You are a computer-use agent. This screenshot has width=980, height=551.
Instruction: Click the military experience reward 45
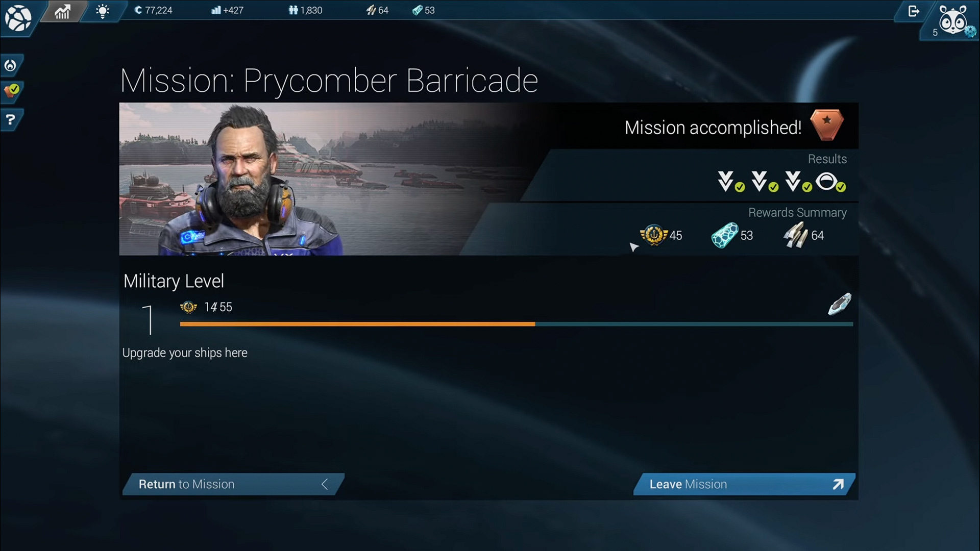661,235
